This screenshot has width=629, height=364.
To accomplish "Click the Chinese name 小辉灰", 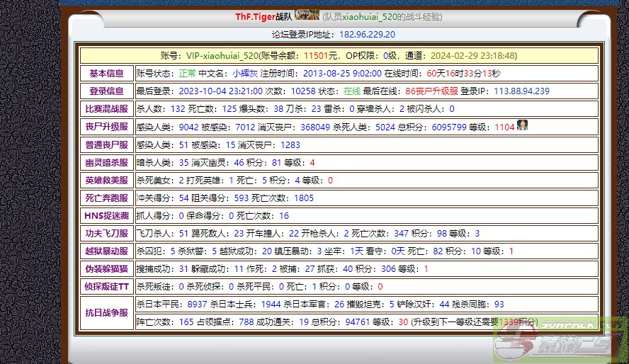I will (x=244, y=74).
